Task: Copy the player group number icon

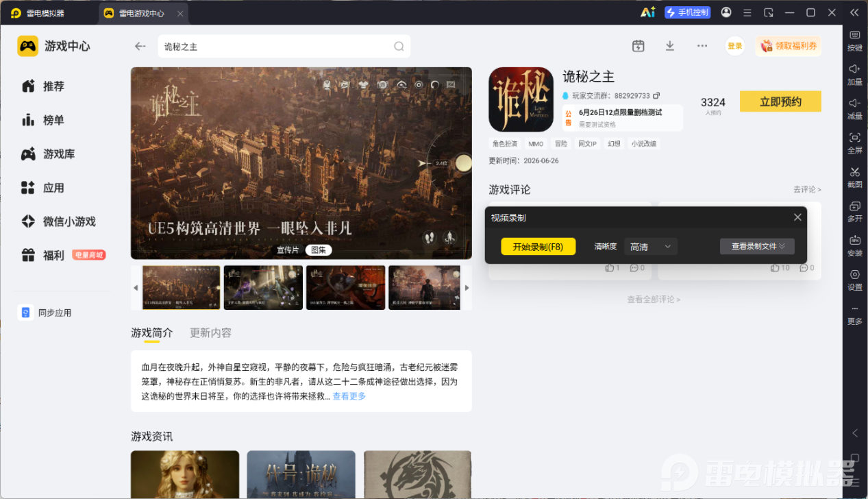Action: [656, 96]
